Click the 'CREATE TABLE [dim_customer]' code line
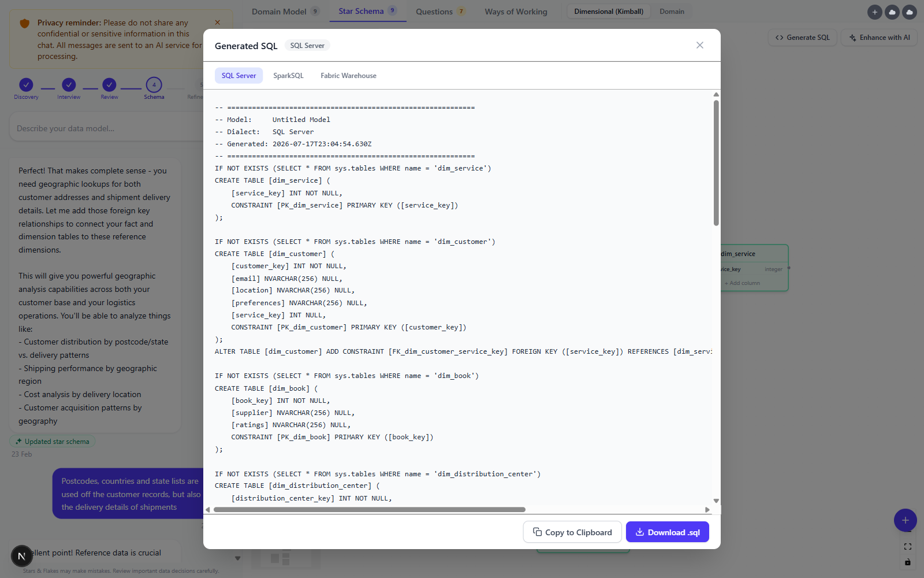This screenshot has height=578, width=924. 274,254
